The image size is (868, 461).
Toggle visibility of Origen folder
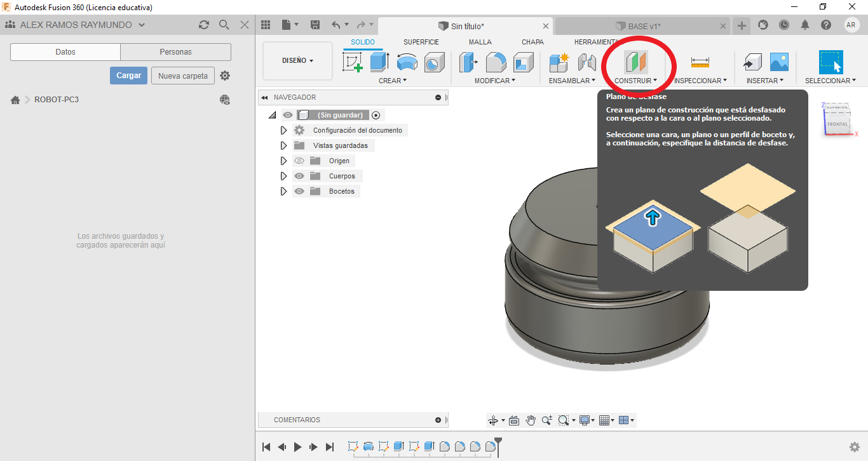299,161
